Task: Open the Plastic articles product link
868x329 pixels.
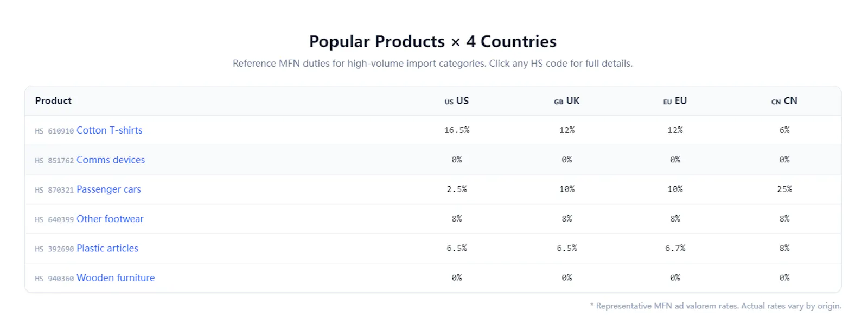Action: [107, 248]
